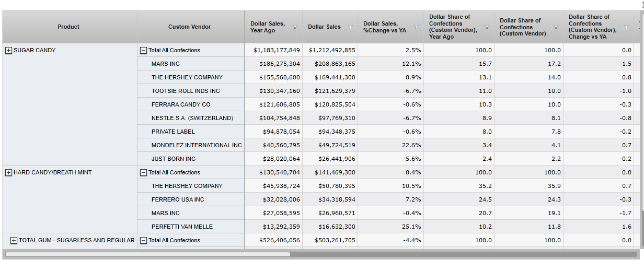Image resolution: width=644 pixels, height=260 pixels.
Task: Click the Product column header
Action: coord(68,27)
